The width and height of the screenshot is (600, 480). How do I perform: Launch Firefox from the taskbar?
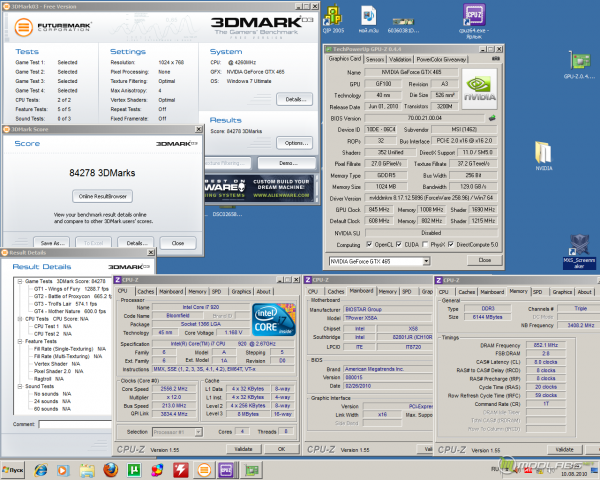111,470
